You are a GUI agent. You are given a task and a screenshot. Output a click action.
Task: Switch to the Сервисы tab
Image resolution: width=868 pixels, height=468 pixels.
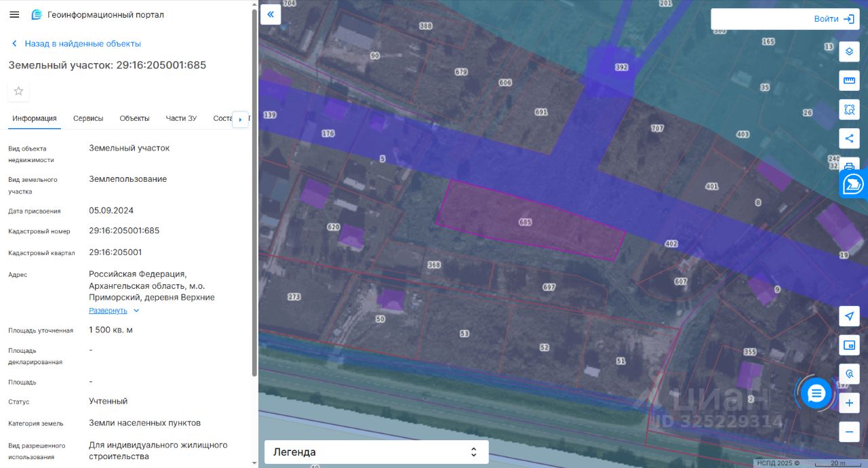88,118
